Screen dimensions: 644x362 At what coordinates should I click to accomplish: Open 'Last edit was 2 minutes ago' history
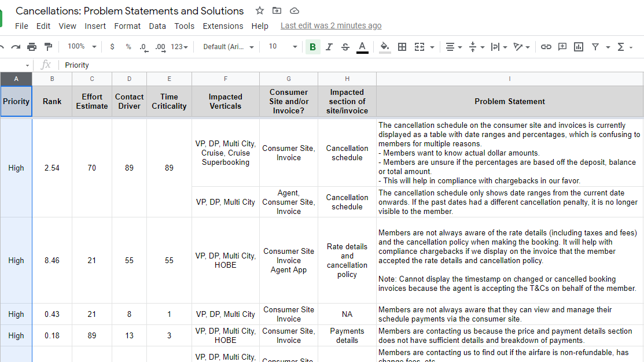pos(331,25)
